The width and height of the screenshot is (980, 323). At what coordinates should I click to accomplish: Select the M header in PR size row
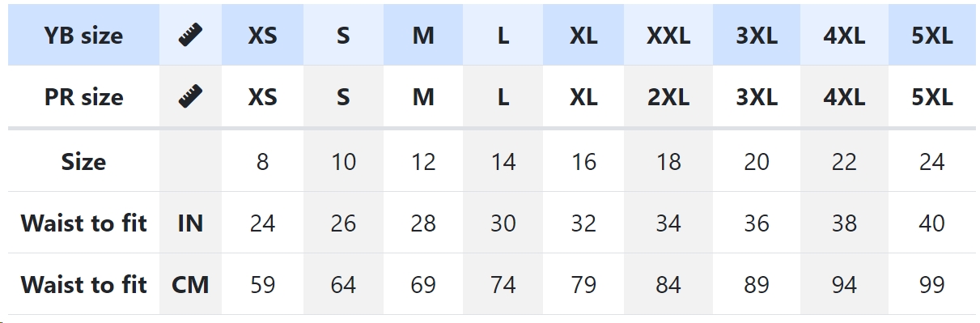coord(423,96)
